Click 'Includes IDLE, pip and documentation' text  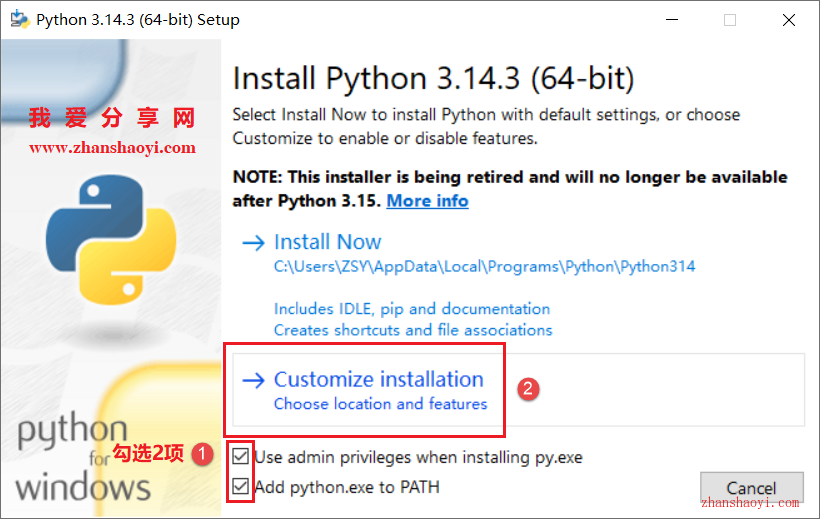412,309
